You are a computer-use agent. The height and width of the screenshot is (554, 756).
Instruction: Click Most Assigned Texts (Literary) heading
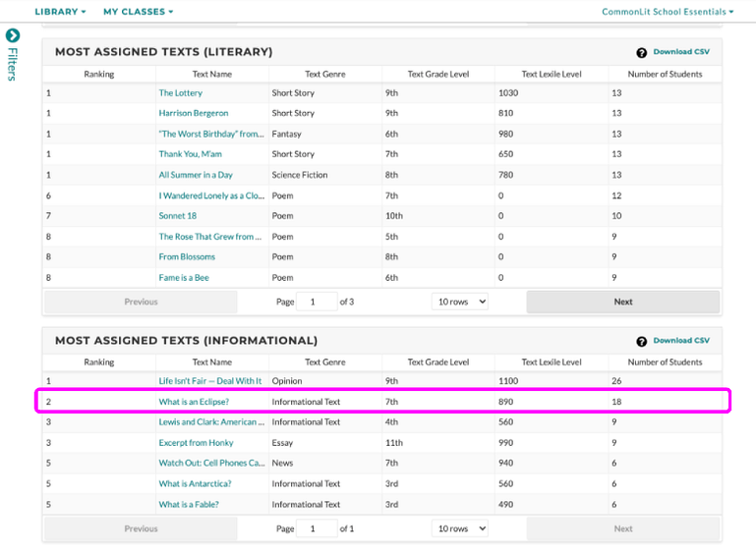[x=163, y=52]
